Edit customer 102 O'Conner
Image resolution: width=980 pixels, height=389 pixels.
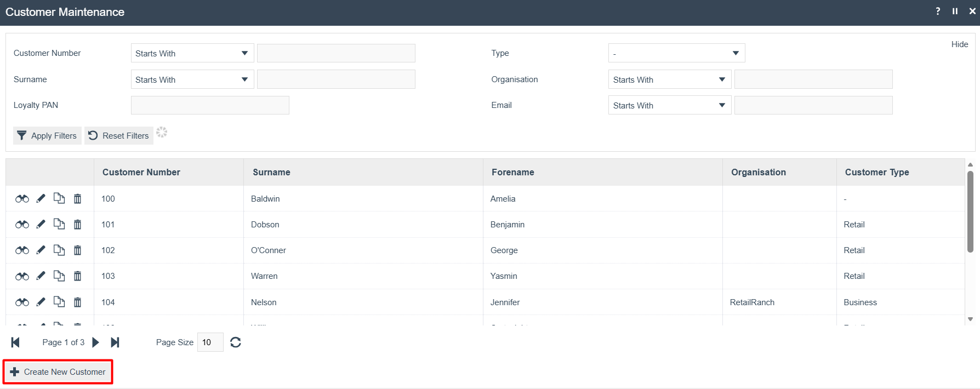point(41,250)
